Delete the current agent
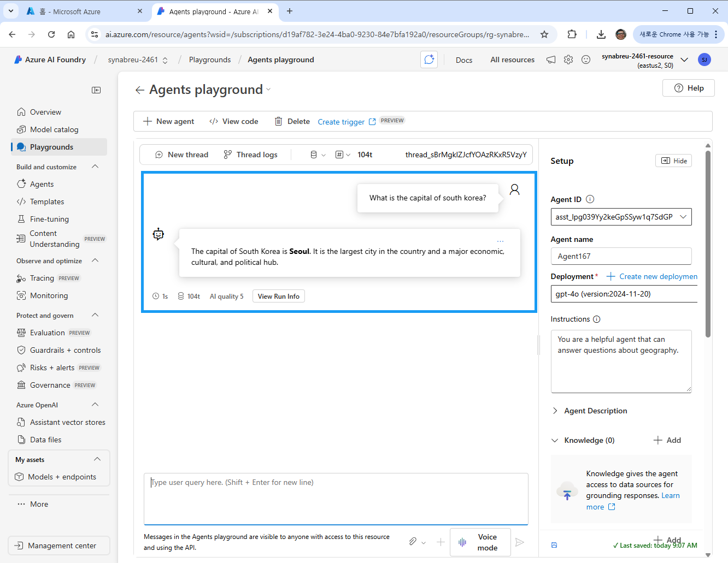The height and width of the screenshot is (563, 728). pyautogui.click(x=292, y=121)
